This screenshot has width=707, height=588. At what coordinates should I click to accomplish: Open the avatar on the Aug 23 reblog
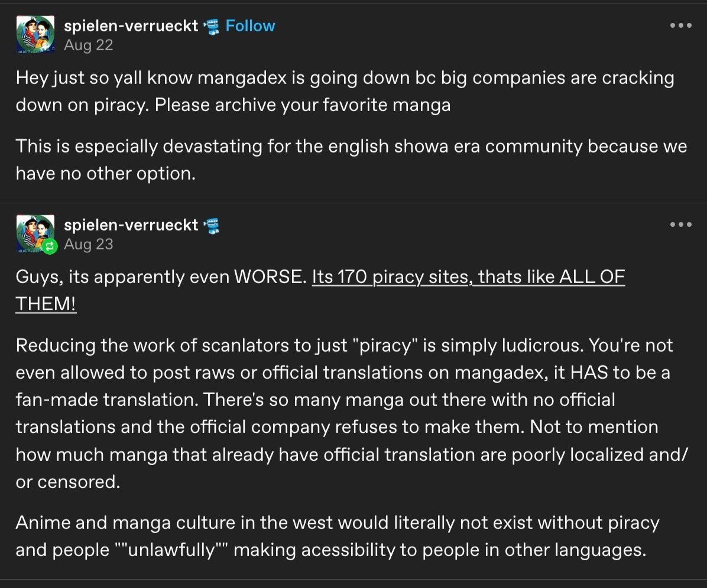coord(33,232)
